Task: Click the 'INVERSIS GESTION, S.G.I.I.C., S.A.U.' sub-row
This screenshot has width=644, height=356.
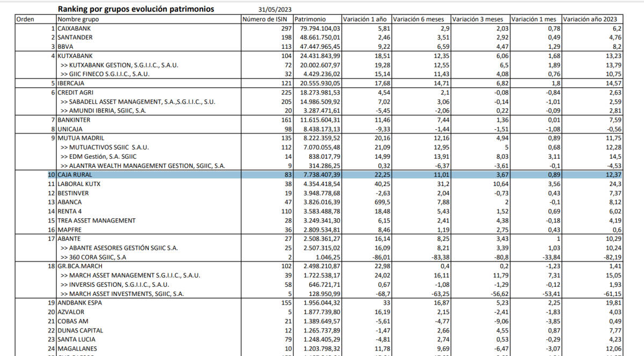Action: [115, 284]
